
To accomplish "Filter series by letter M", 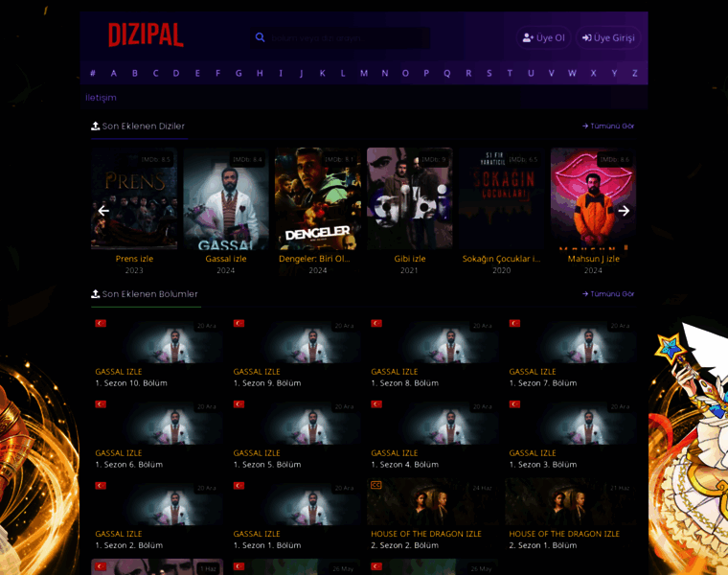I will [364, 73].
